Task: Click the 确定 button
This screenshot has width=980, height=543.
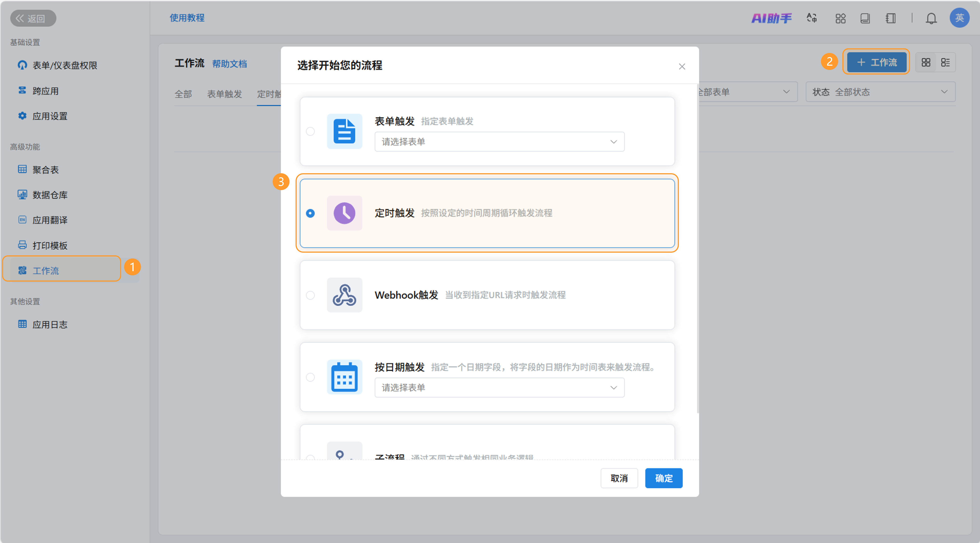Action: pyautogui.click(x=664, y=478)
